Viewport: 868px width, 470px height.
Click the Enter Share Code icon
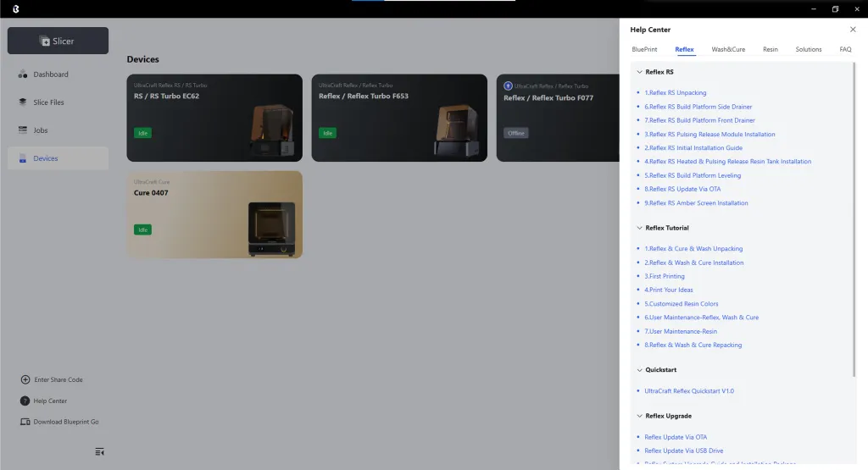[25, 379]
